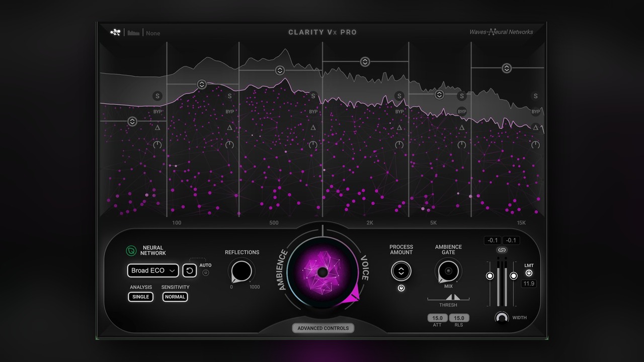Toggle the LMT limiter power button
This screenshot has width=644, height=362.
[x=529, y=273]
